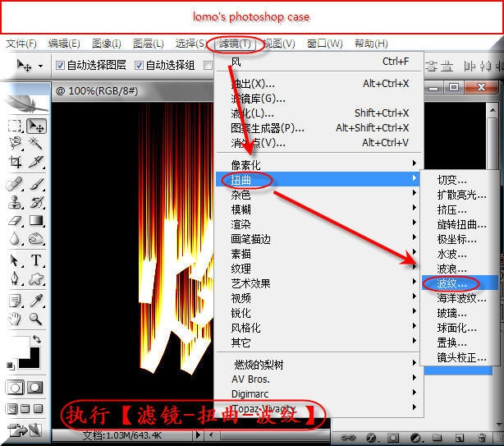Open the 帮助(H) menu
Image resolution: width=504 pixels, height=446 pixels.
click(x=371, y=44)
